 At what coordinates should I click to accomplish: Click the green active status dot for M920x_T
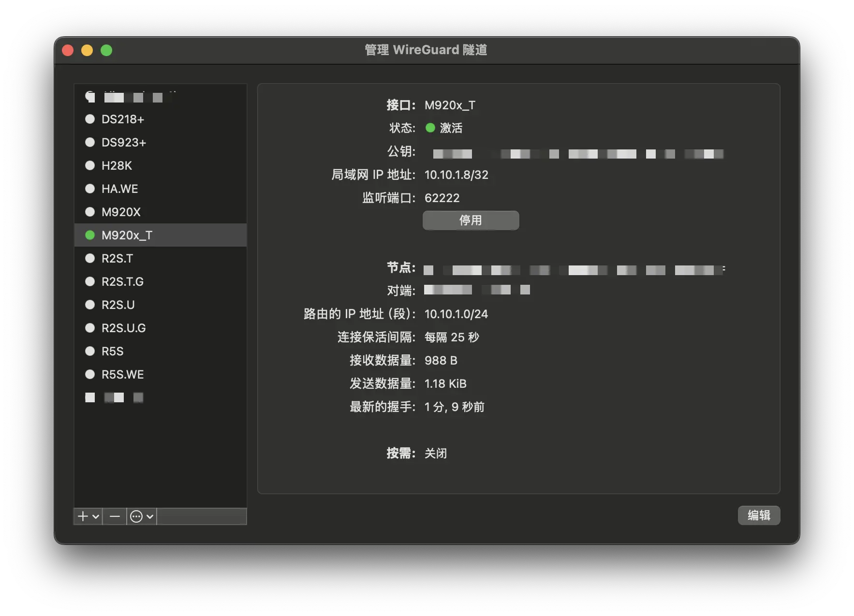[90, 235]
